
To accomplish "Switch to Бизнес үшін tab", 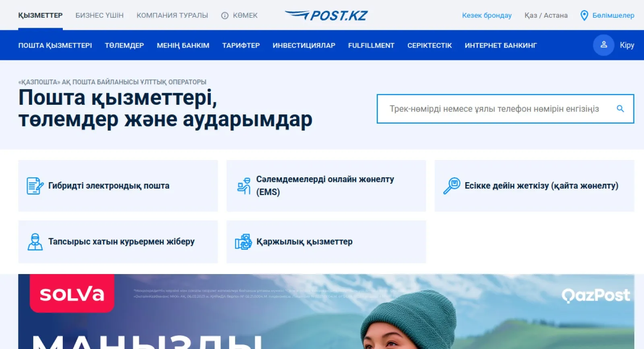I will click(x=99, y=15).
